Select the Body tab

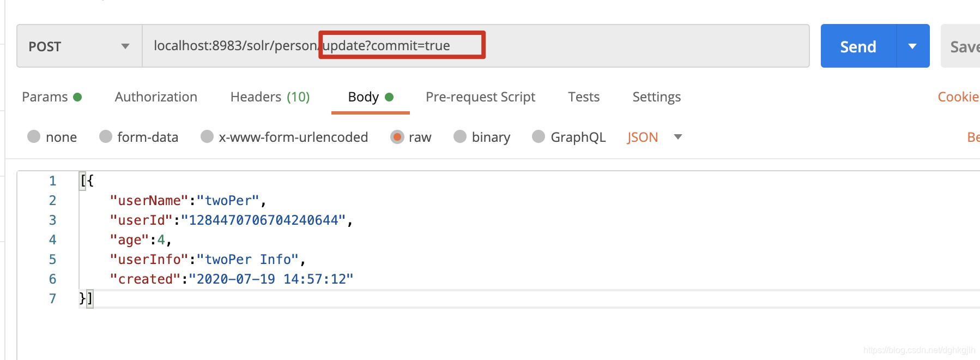[x=370, y=97]
